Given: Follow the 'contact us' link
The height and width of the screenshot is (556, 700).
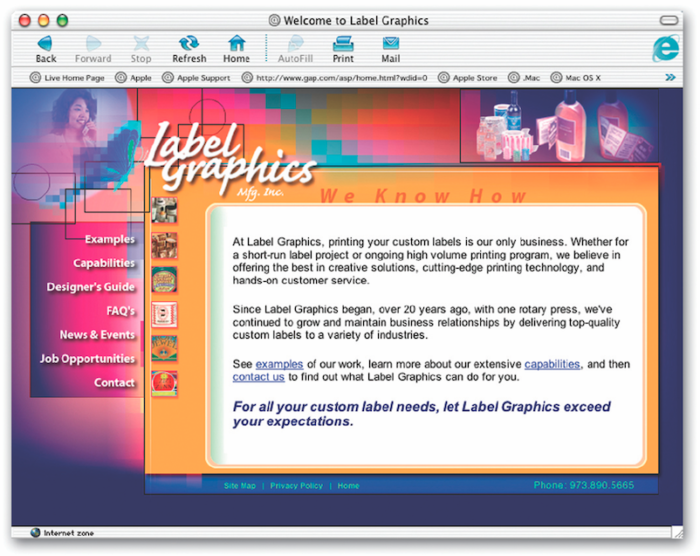Looking at the screenshot, I should [258, 377].
